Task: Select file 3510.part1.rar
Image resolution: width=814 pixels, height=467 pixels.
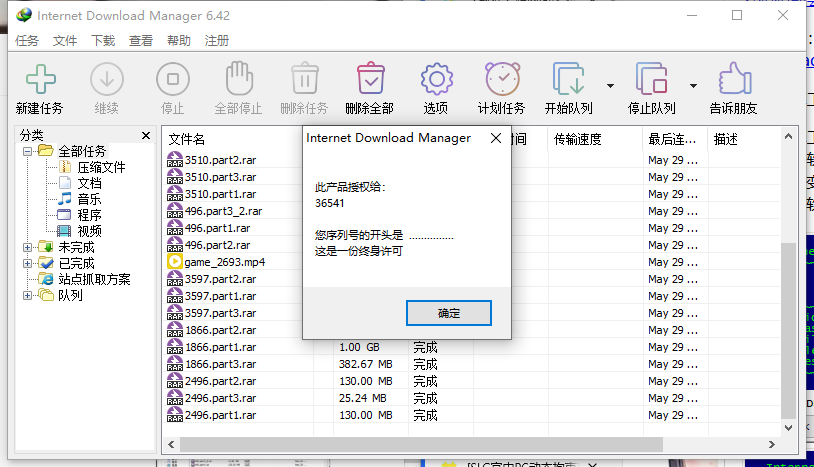Action: coord(220,194)
